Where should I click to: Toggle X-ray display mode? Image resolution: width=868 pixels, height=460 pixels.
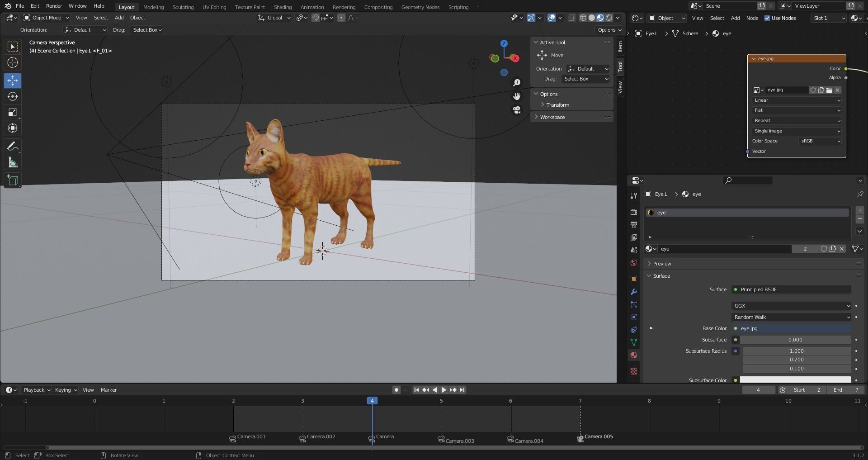tap(572, 18)
